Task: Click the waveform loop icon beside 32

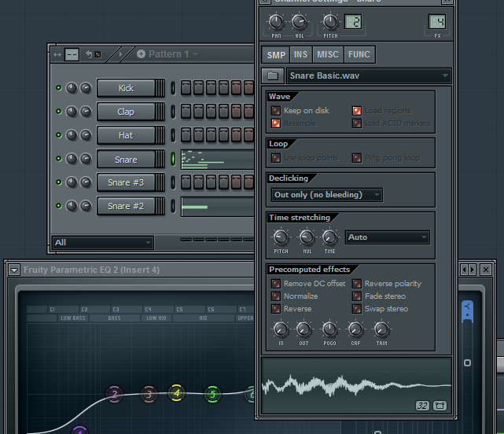Action: [x=440, y=406]
